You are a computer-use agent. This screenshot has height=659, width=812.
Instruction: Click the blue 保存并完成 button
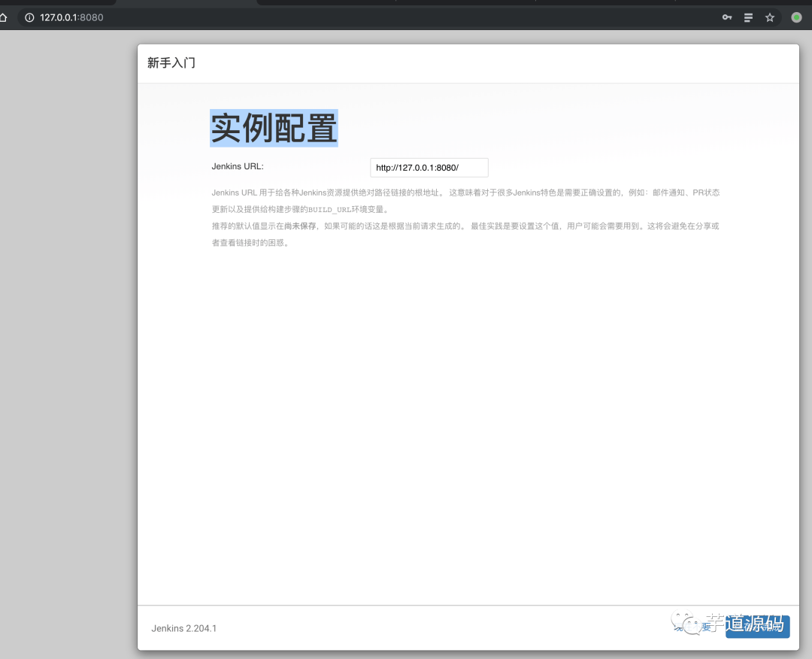pos(757,627)
